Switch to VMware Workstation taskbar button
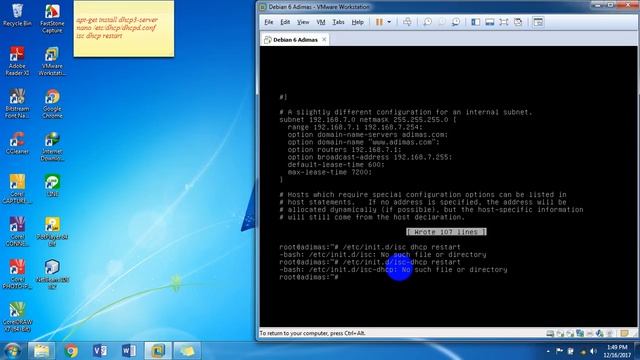This screenshot has height=360, width=640. 158,351
